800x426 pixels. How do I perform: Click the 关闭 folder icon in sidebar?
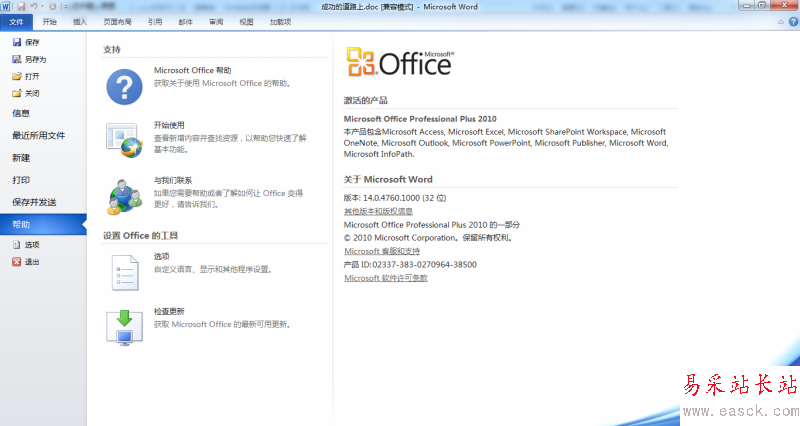click(x=17, y=93)
